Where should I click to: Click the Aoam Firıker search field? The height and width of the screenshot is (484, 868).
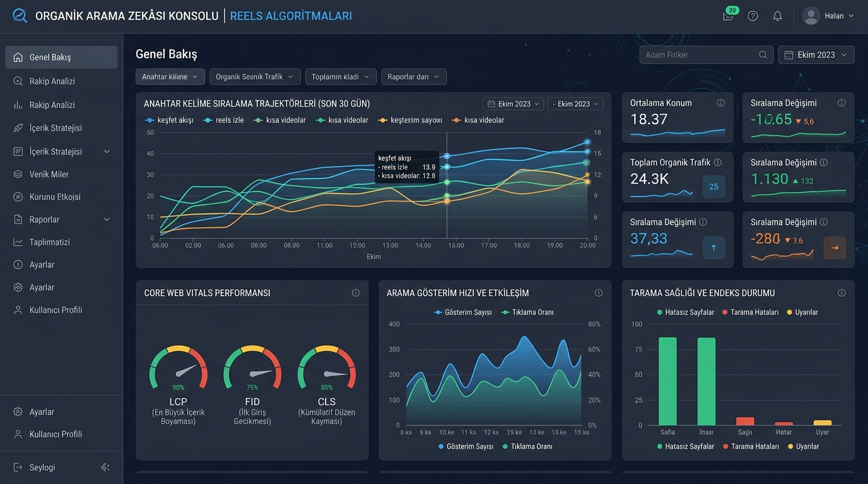707,55
